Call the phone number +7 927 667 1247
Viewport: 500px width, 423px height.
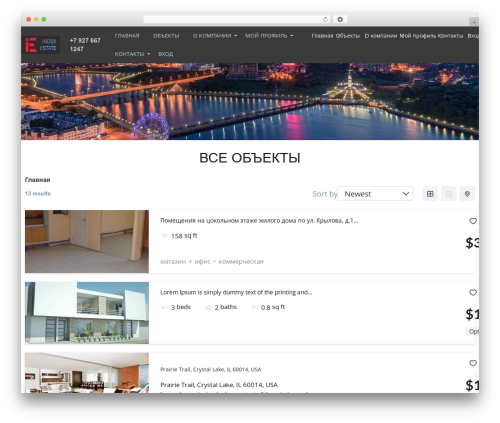85,45
